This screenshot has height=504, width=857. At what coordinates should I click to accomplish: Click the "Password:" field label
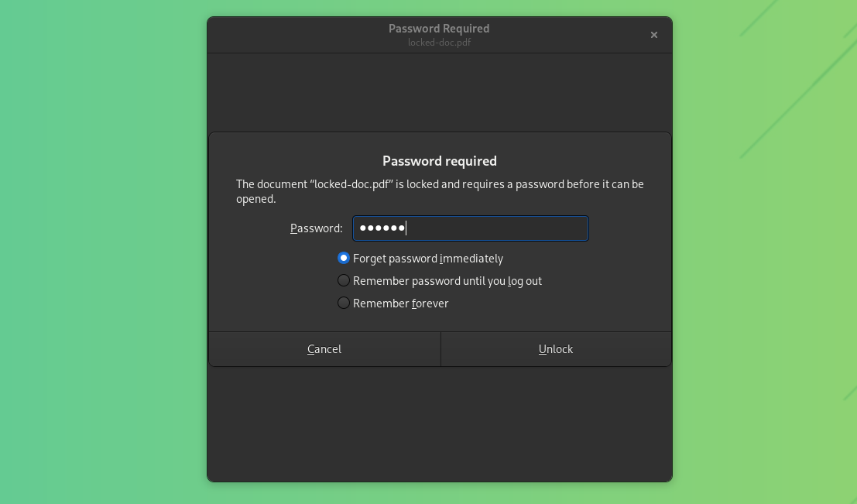(316, 228)
